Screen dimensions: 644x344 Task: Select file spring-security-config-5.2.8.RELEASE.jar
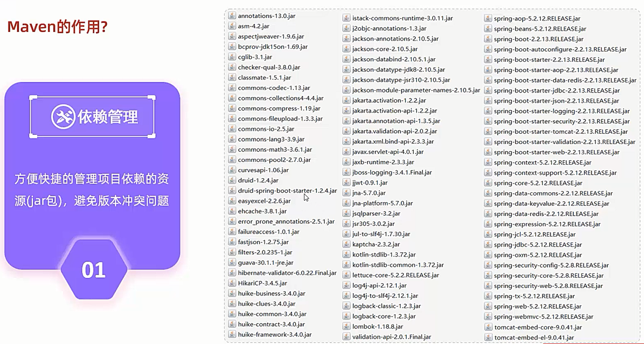(x=551, y=265)
